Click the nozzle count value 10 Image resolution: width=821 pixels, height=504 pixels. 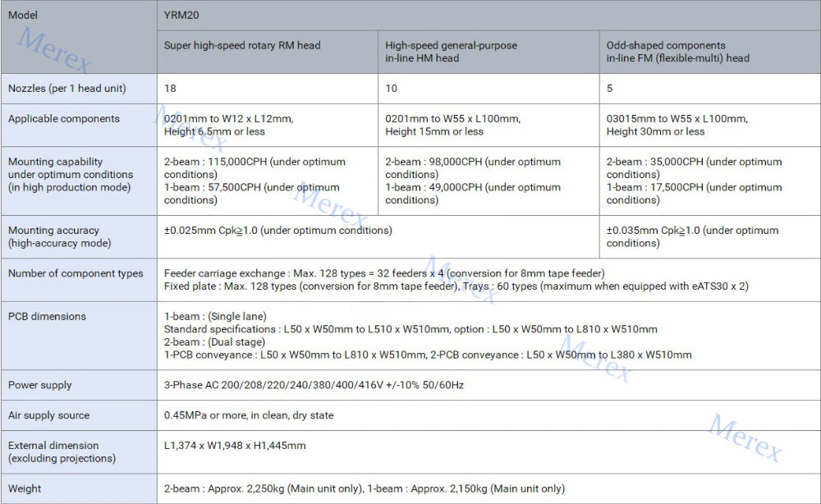click(391, 89)
